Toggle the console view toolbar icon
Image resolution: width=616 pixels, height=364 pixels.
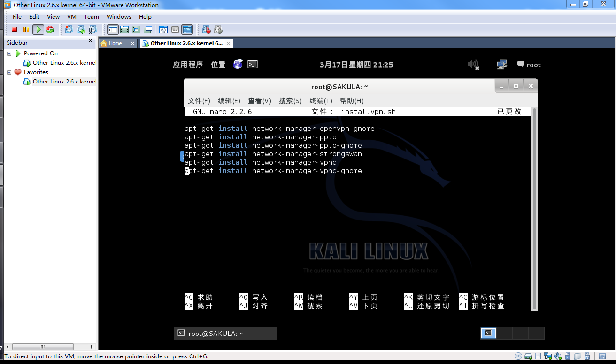(187, 30)
